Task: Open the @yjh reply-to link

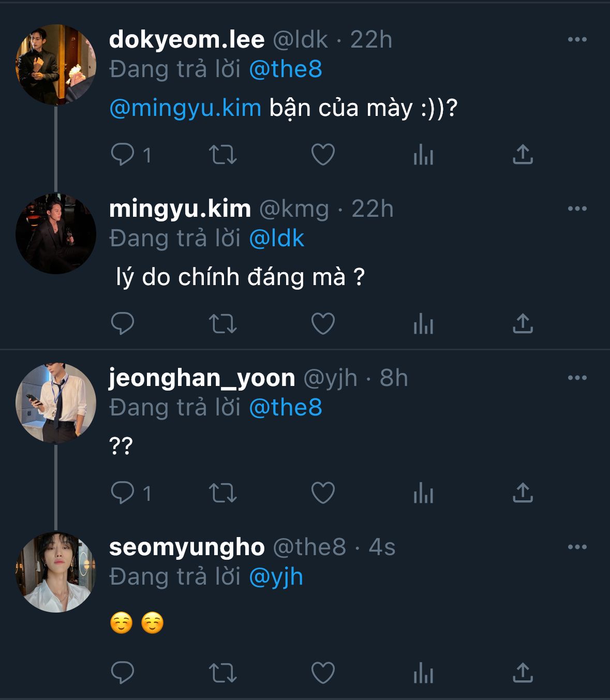Action: (x=276, y=577)
